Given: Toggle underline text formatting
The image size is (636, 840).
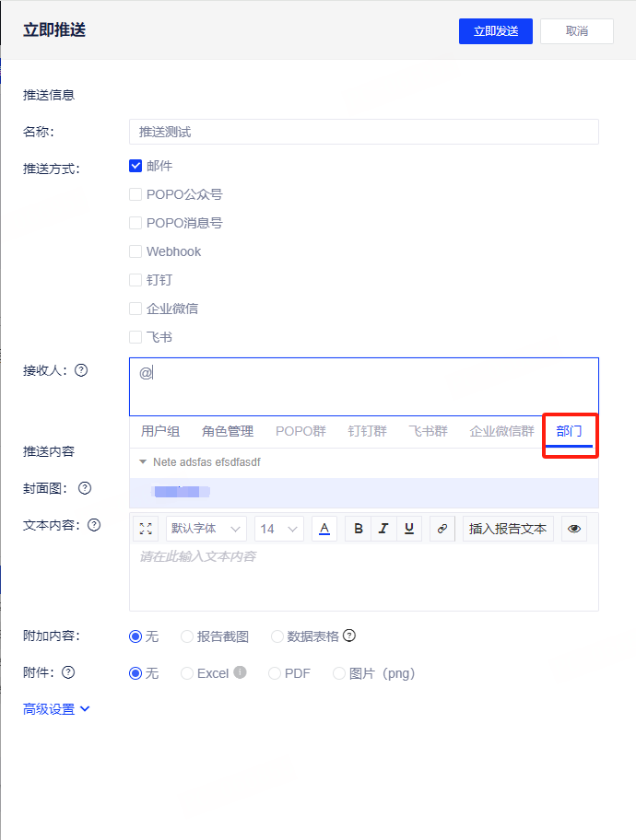Looking at the screenshot, I should click(x=407, y=529).
